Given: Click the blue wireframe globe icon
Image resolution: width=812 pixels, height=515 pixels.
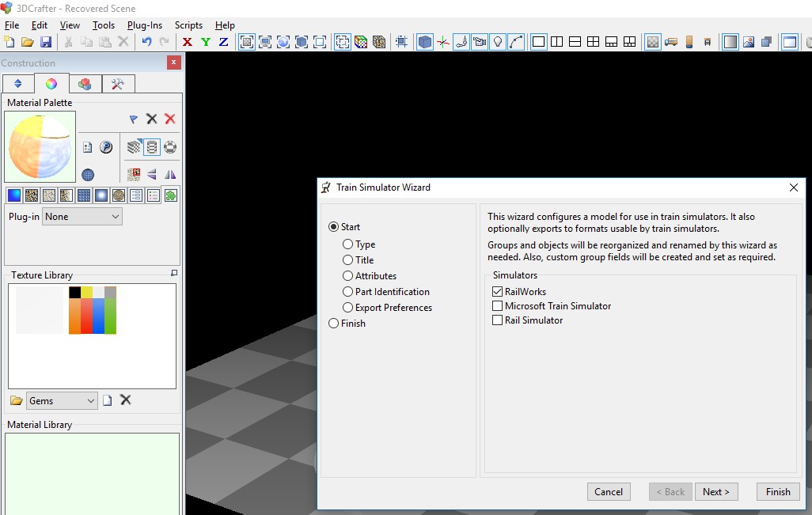Looking at the screenshot, I should pos(88,175).
